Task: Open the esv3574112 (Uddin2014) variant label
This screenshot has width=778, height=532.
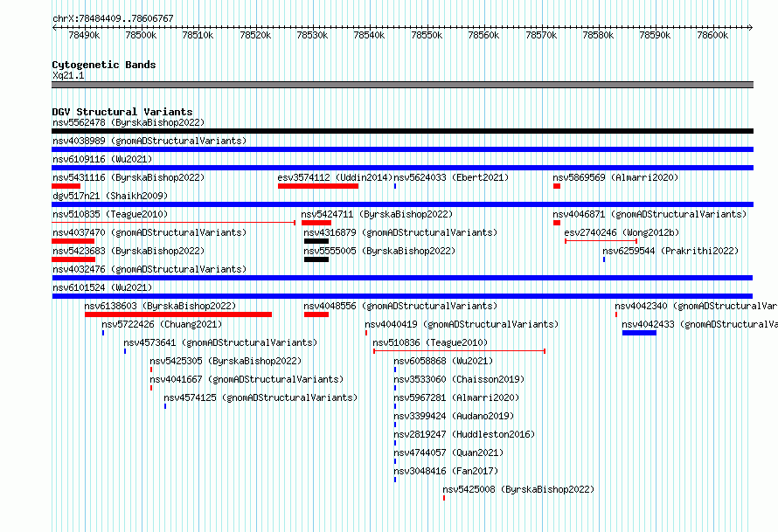Action: pyautogui.click(x=335, y=177)
